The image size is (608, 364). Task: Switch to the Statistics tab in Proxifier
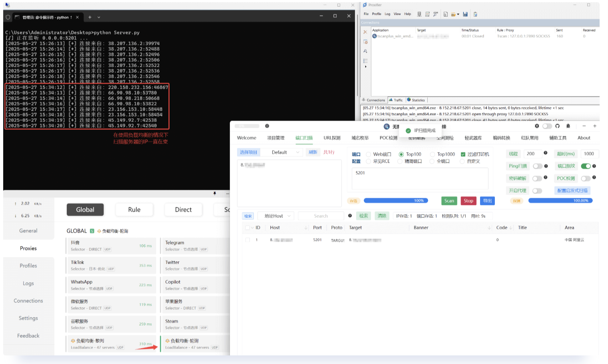tap(416, 100)
